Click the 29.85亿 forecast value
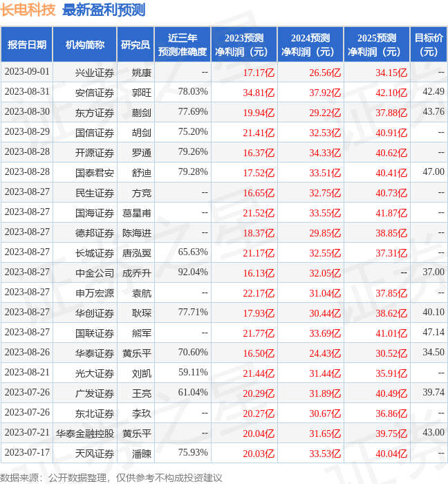Screen dimensions: 448x484 (325, 234)
